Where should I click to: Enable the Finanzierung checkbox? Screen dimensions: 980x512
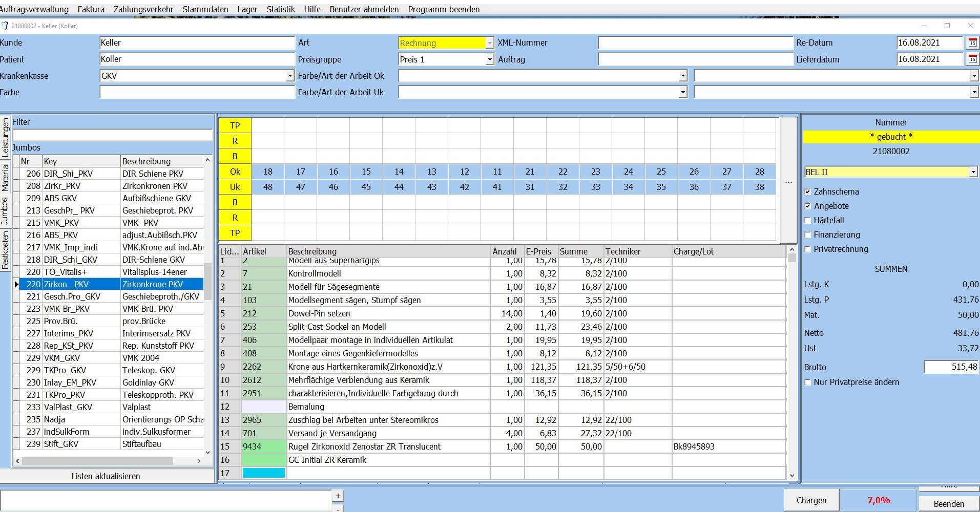coord(808,235)
